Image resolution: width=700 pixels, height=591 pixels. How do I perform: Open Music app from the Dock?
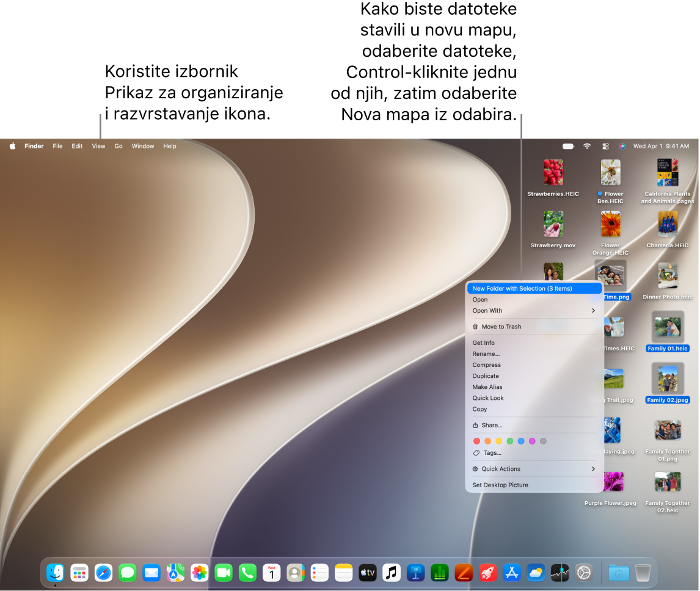392,573
